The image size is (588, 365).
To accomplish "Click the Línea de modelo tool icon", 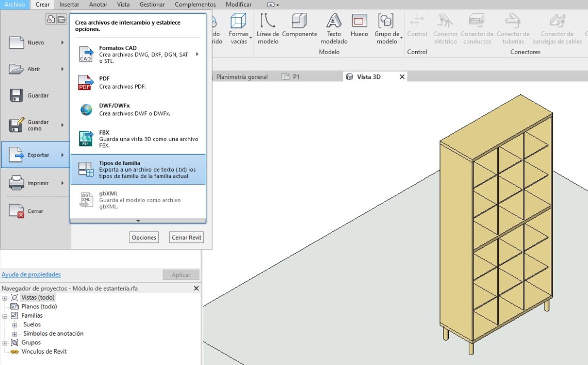I will click(268, 21).
